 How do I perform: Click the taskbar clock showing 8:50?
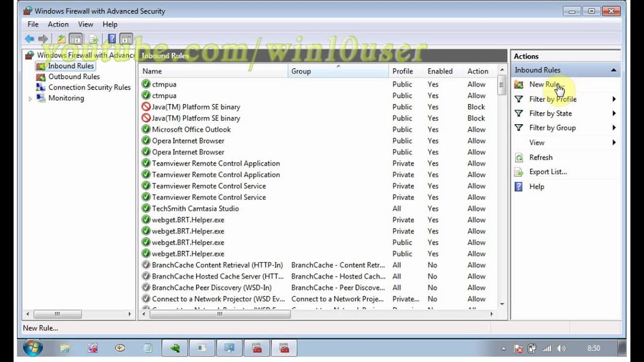click(x=594, y=348)
